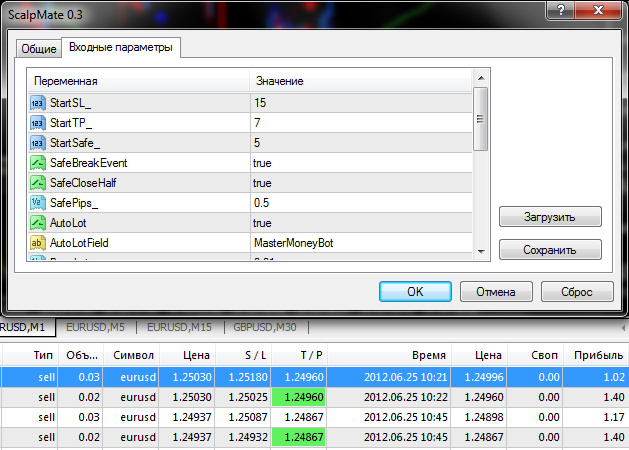The height and width of the screenshot is (450, 629).
Task: Edit the SafePips_ value 0.5
Action: coord(361,203)
